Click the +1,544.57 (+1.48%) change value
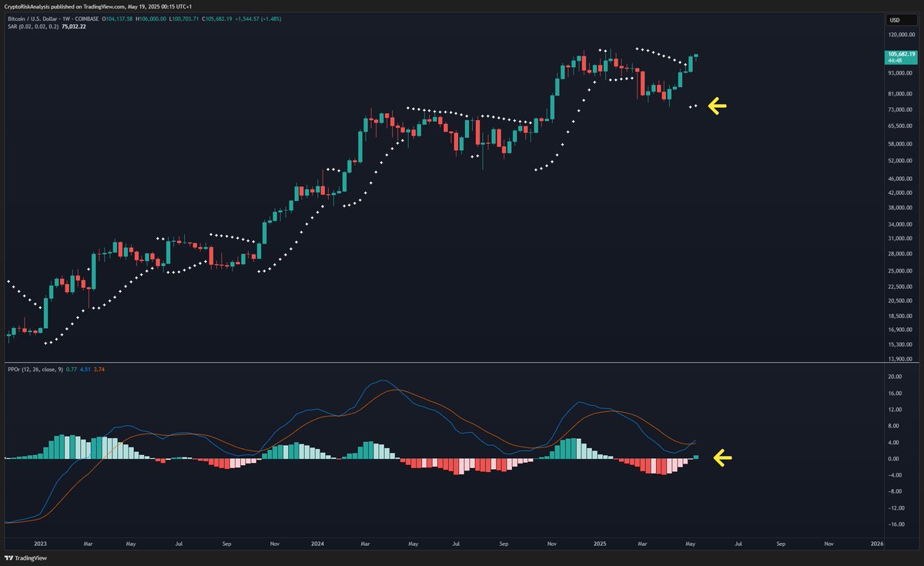924x566 pixels. tap(258, 18)
